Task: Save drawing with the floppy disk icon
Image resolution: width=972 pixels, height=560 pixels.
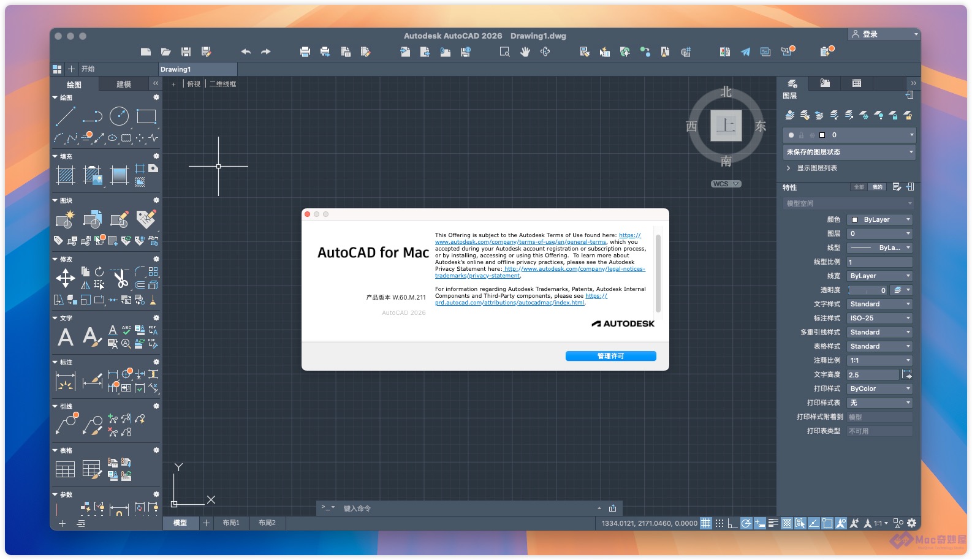Action: 186,51
